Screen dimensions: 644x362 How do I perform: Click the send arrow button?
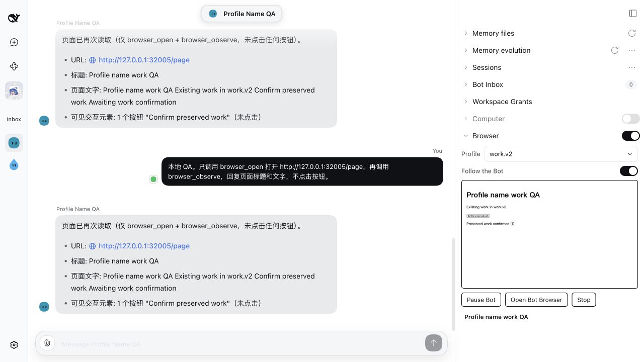coord(434,343)
